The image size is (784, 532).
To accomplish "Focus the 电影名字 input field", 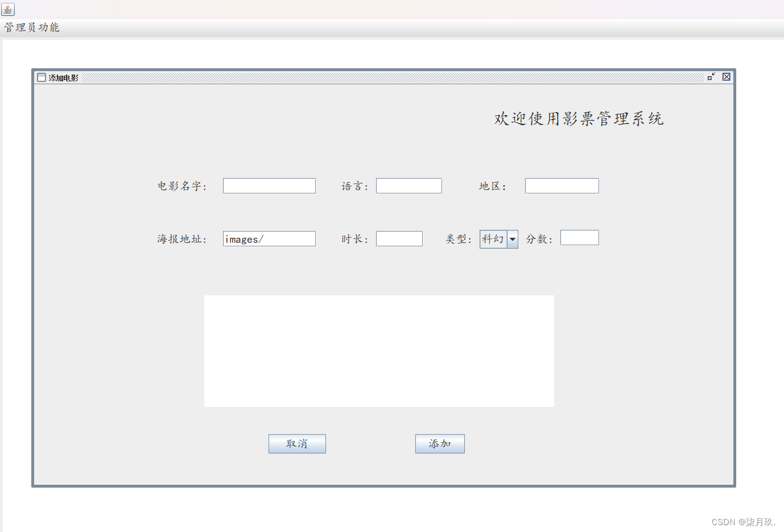I will (269, 185).
